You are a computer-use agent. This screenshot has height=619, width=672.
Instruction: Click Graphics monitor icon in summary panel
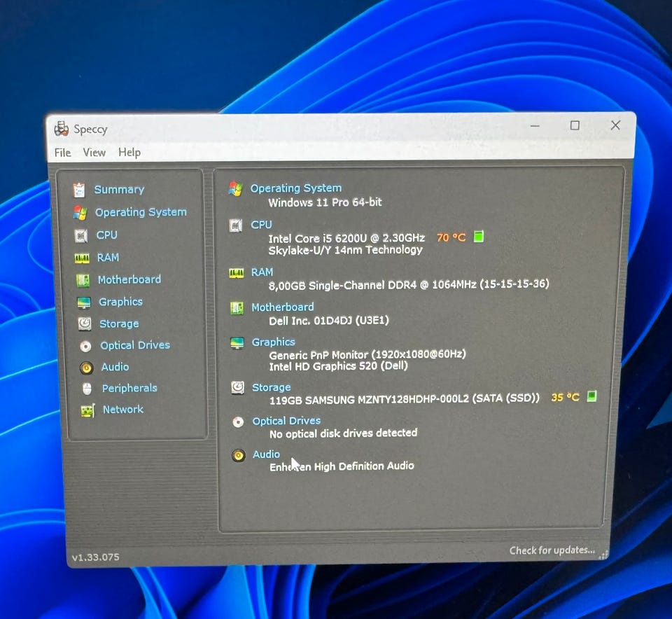[237, 343]
